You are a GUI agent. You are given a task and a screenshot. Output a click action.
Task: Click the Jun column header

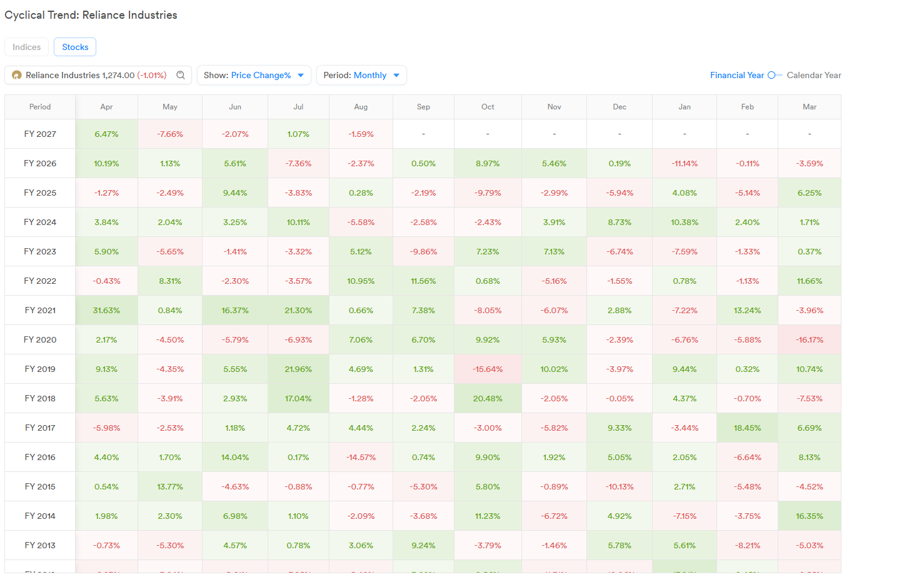click(x=235, y=107)
